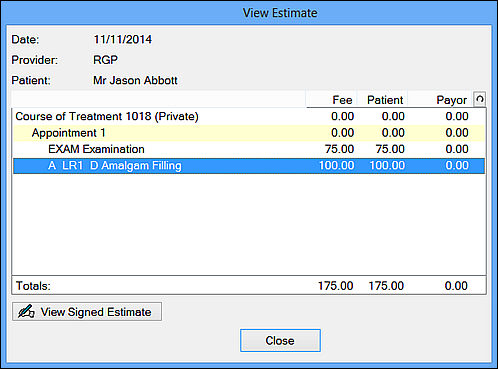Click the Fee column header
Viewport: 498px width, 369px height.
332,100
